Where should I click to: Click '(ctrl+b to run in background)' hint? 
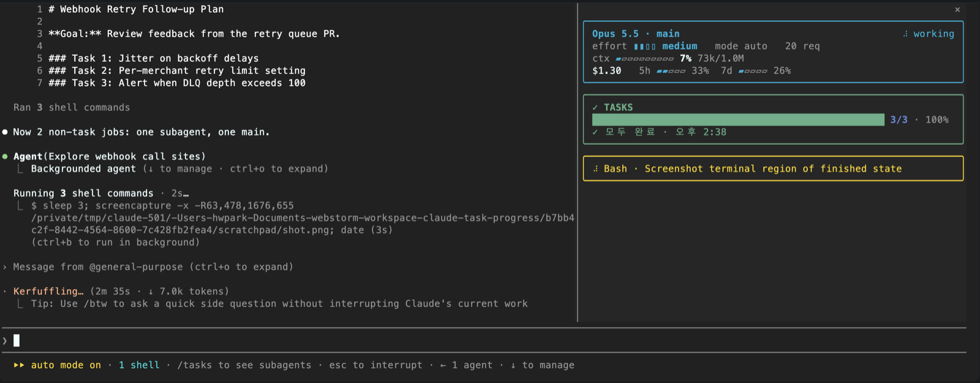(116, 242)
